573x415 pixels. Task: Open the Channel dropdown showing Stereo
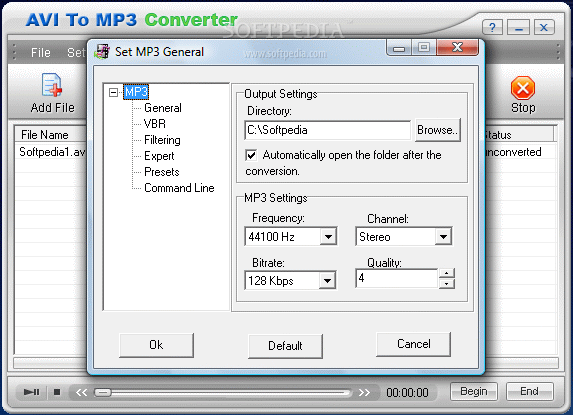pyautogui.click(x=443, y=237)
